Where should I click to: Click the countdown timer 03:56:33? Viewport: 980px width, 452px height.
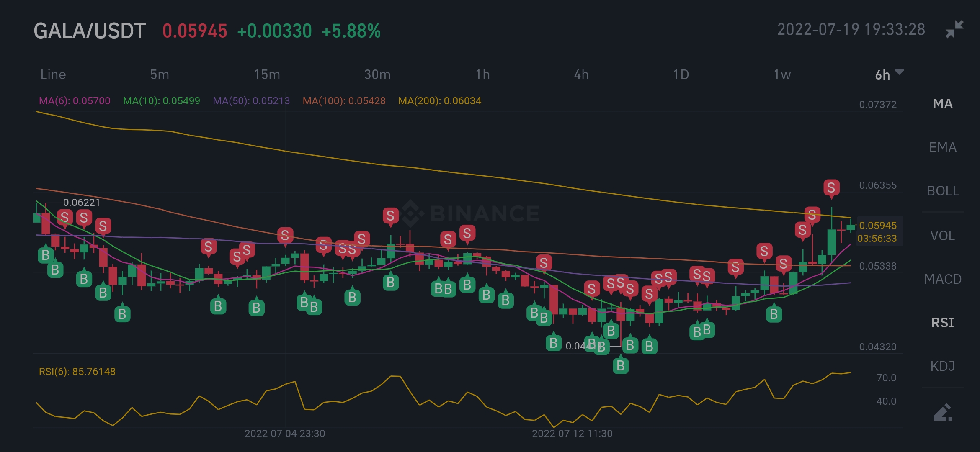(877, 239)
